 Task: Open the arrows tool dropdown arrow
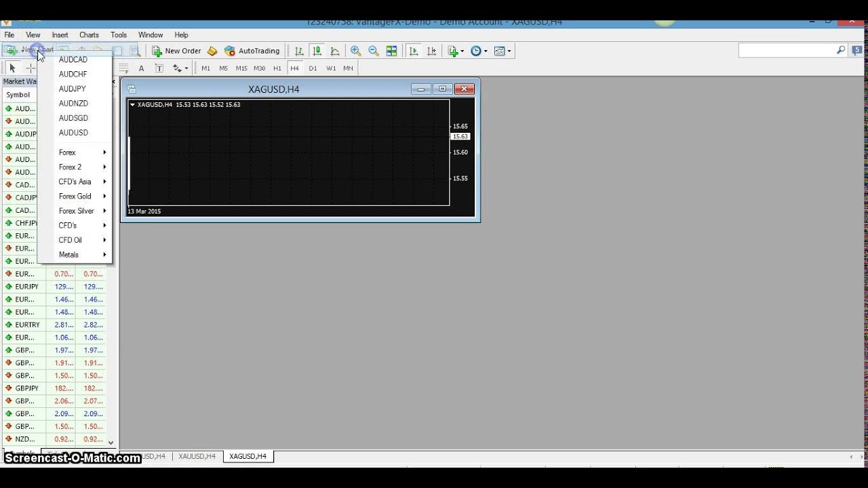click(x=186, y=68)
